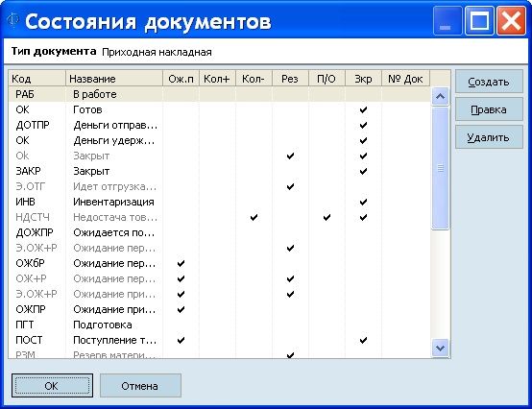
Task: Select the ДОЖПР row code
Action: [x=35, y=232]
